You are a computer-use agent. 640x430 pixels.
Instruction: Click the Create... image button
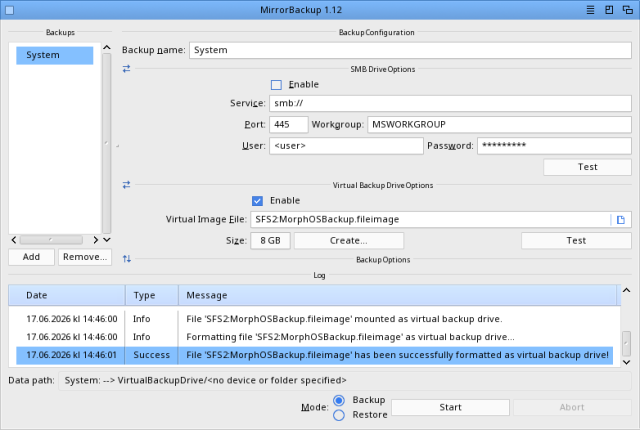pyautogui.click(x=349, y=241)
